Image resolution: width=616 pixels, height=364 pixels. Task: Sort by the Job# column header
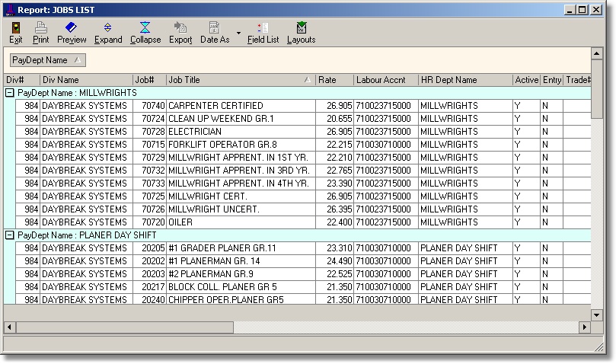(150, 80)
